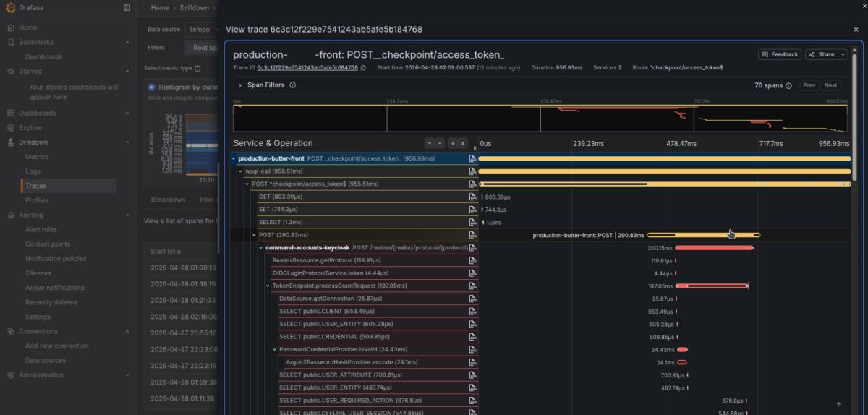The image size is (868, 415).
Task: Collapse the Drilldown section chevron in sidebar
Action: [127, 142]
